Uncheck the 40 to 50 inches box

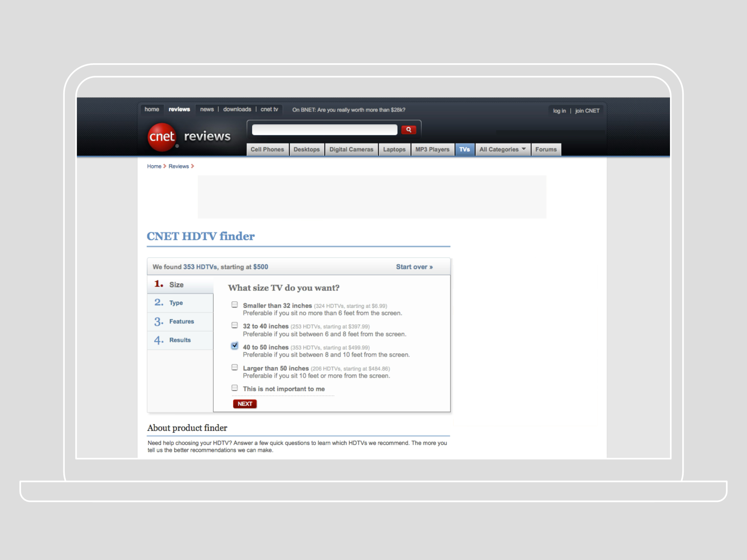point(235,346)
